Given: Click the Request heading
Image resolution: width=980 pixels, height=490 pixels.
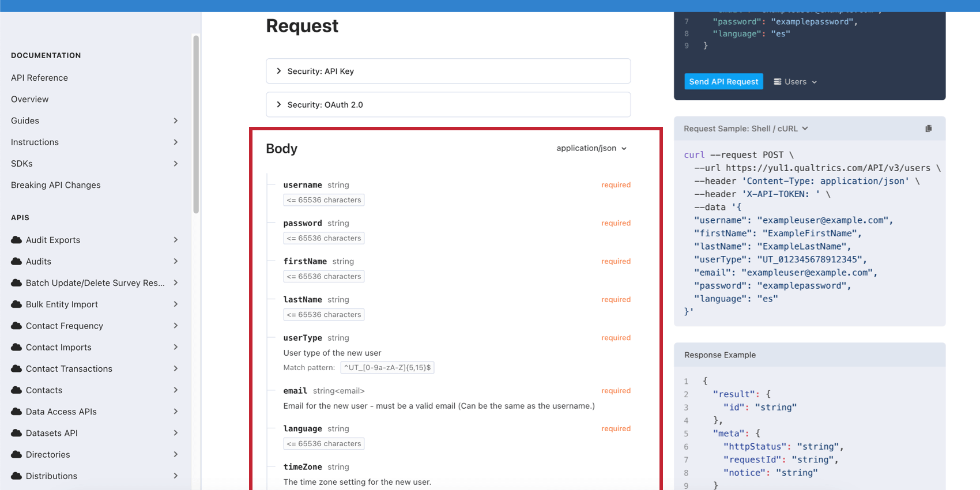Looking at the screenshot, I should pos(302,26).
